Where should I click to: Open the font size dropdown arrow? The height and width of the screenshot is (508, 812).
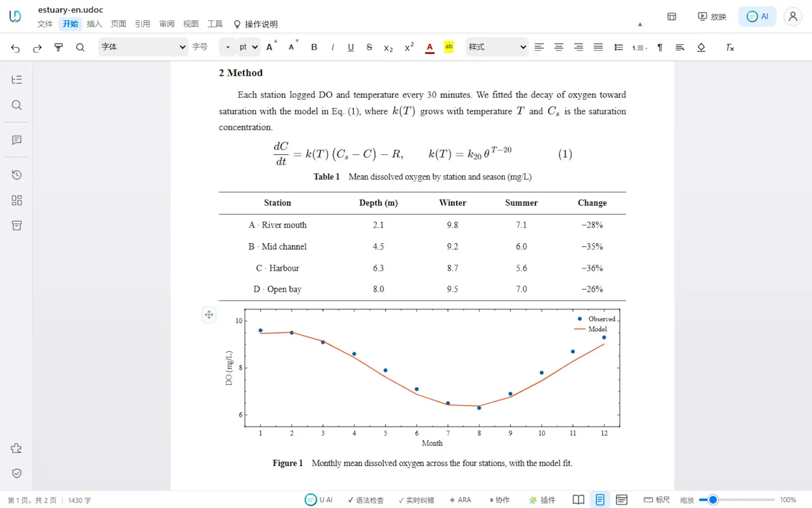pos(228,47)
